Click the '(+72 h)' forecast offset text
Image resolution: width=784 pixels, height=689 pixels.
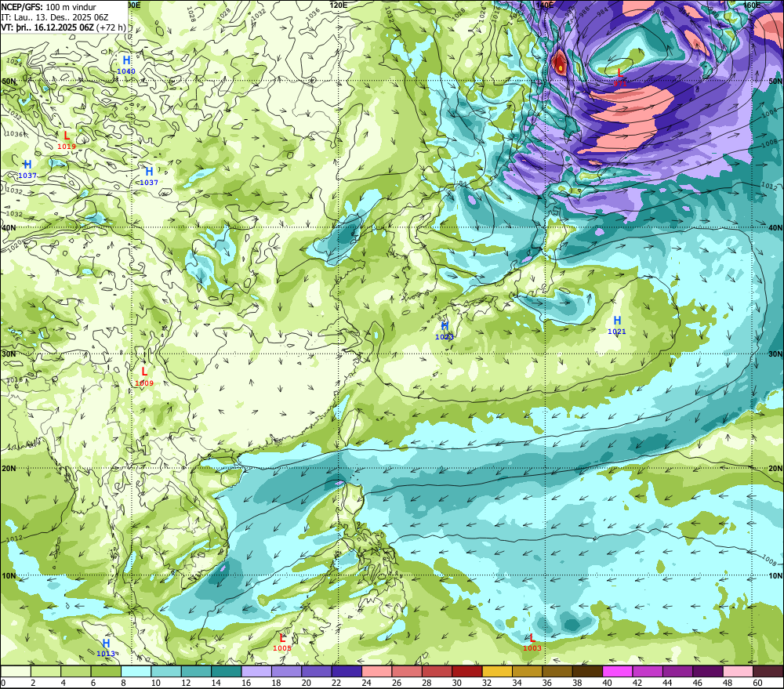click(x=111, y=27)
